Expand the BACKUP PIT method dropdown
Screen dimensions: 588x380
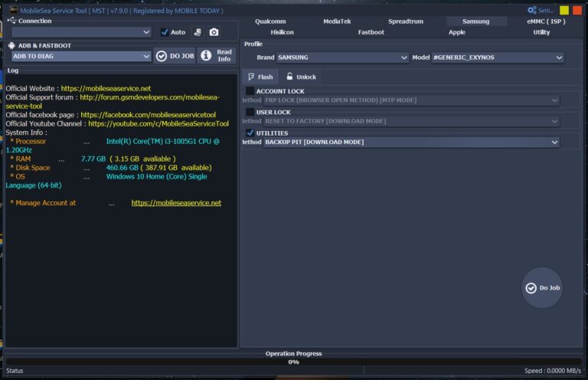point(411,142)
